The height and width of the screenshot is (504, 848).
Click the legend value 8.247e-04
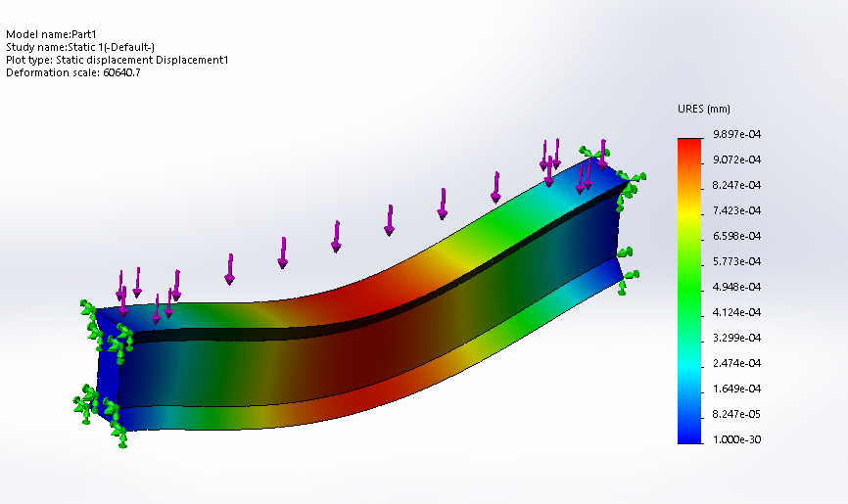tap(736, 185)
